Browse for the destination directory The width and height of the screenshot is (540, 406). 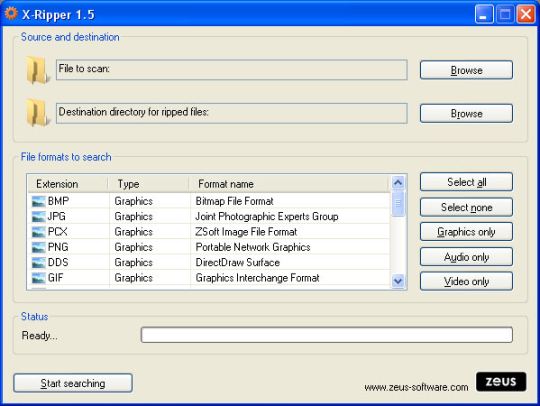click(x=466, y=113)
